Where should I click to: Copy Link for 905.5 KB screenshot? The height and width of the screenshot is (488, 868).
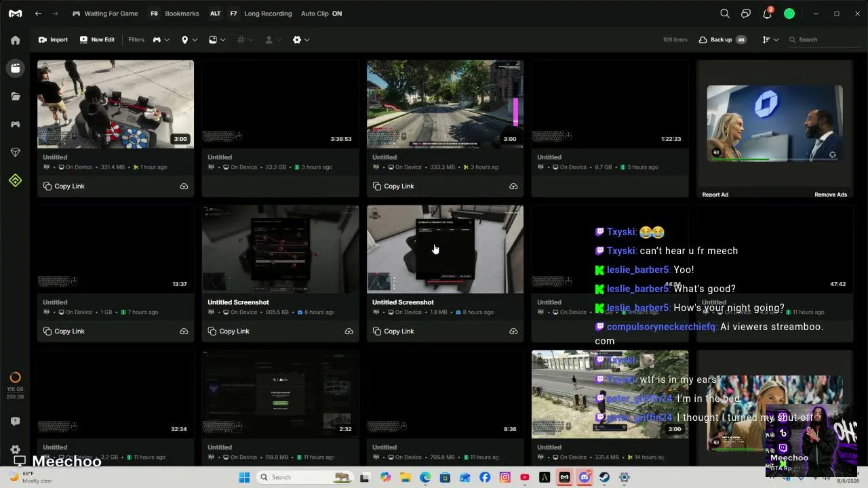[229, 331]
